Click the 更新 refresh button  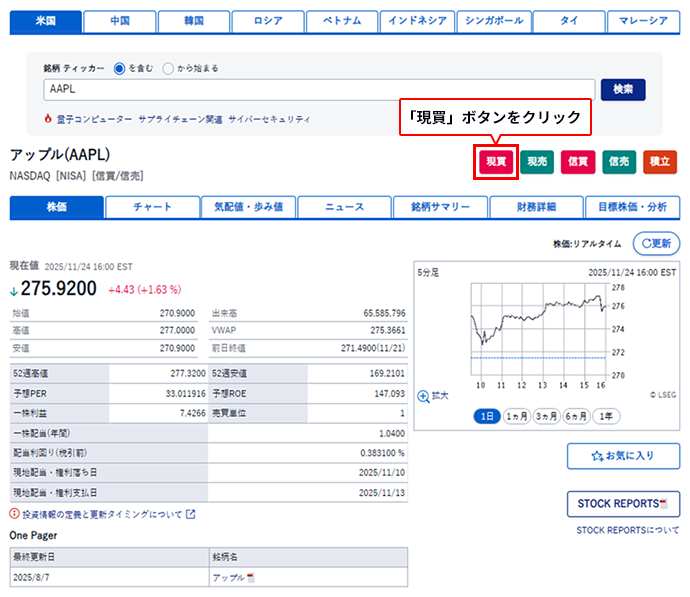pos(656,243)
